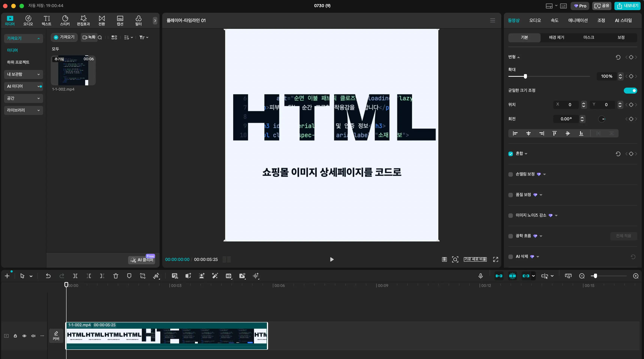Mute the track speaker icon

33,336
